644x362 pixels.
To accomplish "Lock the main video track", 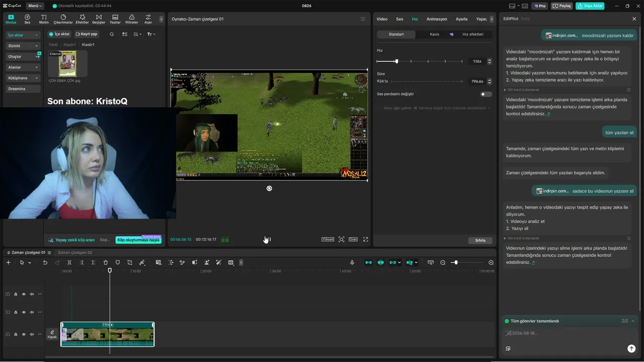I will click(16, 334).
